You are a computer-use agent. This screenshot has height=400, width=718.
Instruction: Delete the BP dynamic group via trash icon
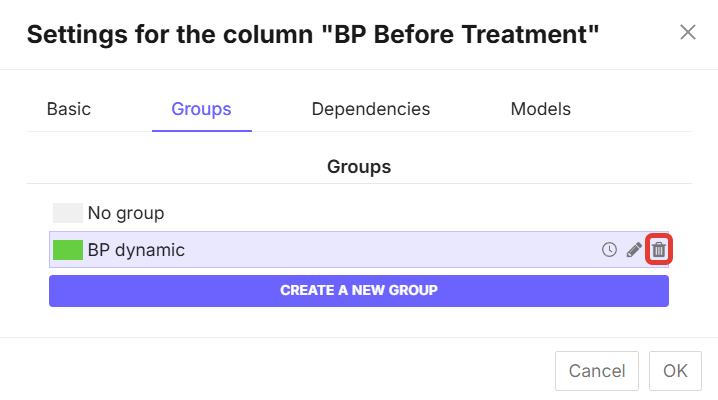click(x=659, y=250)
